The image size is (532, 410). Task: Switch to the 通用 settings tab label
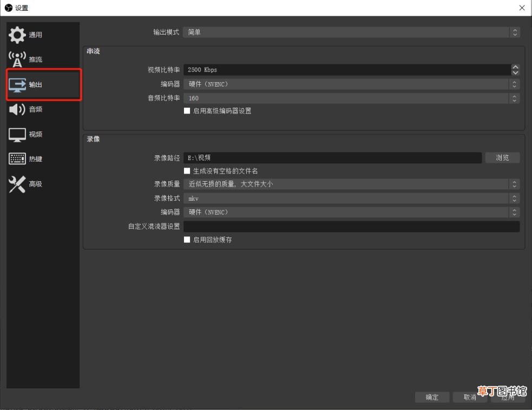[35, 35]
